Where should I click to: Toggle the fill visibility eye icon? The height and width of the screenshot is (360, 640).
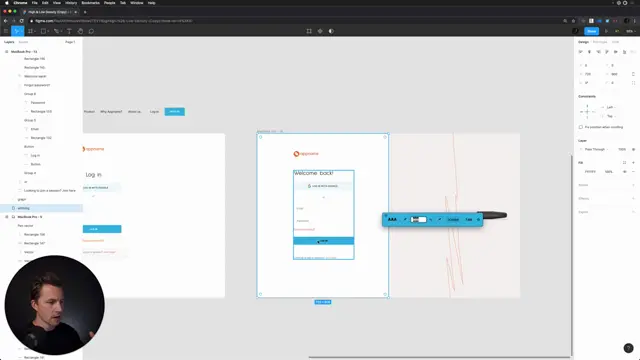624,172
